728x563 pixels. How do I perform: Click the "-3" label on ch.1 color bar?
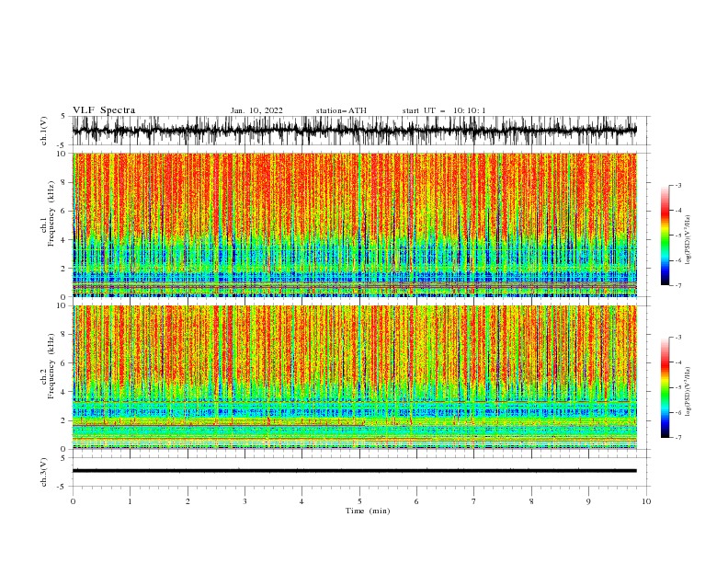[x=677, y=185]
